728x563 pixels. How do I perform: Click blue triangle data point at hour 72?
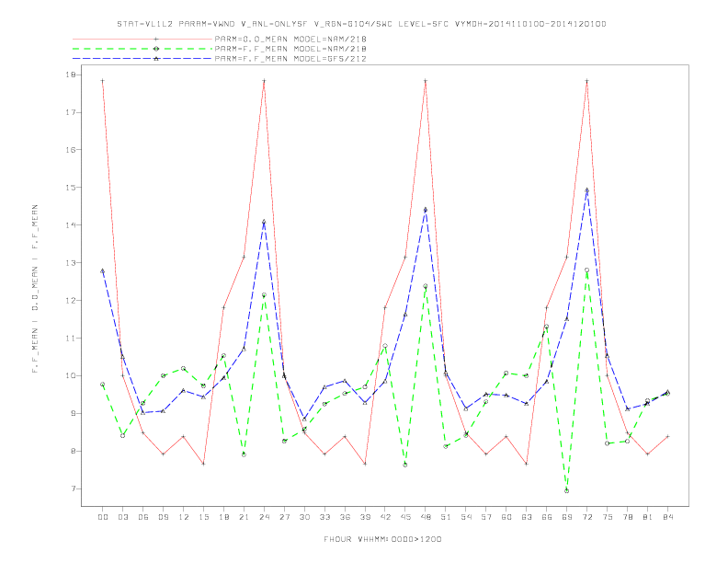pyautogui.click(x=586, y=190)
